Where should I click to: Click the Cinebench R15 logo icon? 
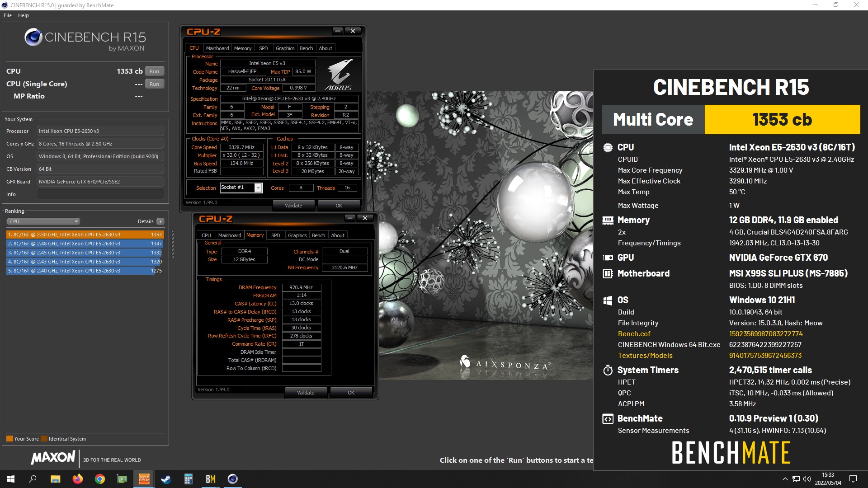(33, 37)
